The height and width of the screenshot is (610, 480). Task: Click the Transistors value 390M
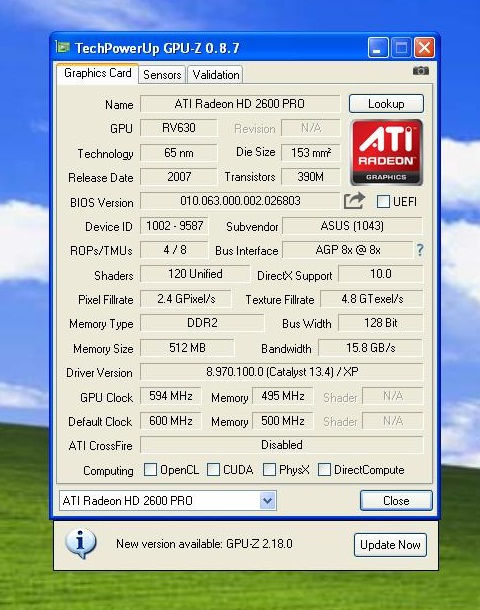311,177
